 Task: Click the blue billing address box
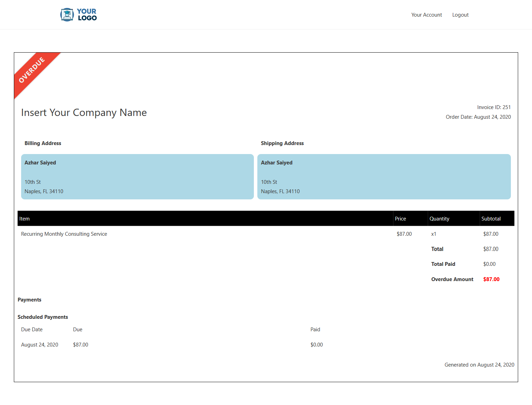click(137, 177)
